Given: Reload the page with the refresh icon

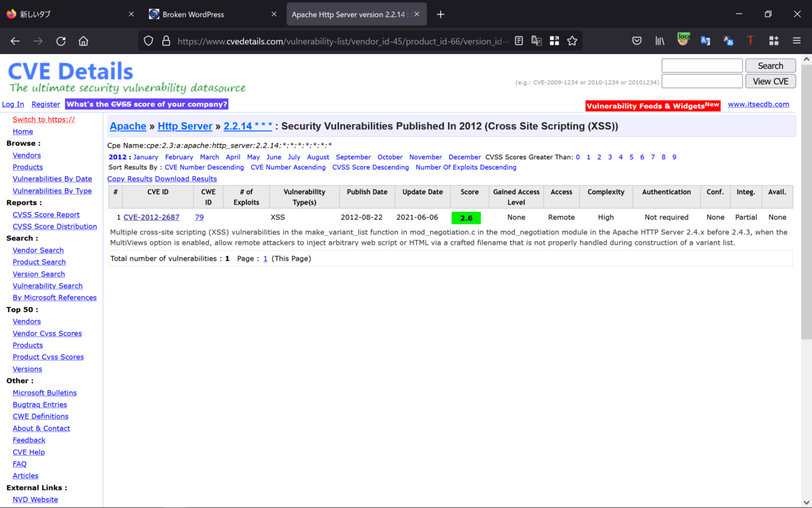Looking at the screenshot, I should (61, 41).
